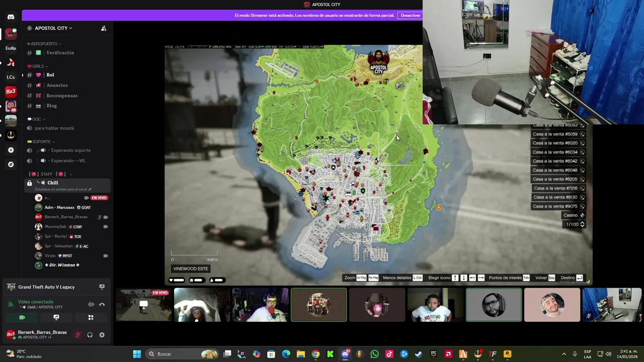Open File Explorer from taskbar
Screen dimensions: 644x362
[x=301, y=354]
